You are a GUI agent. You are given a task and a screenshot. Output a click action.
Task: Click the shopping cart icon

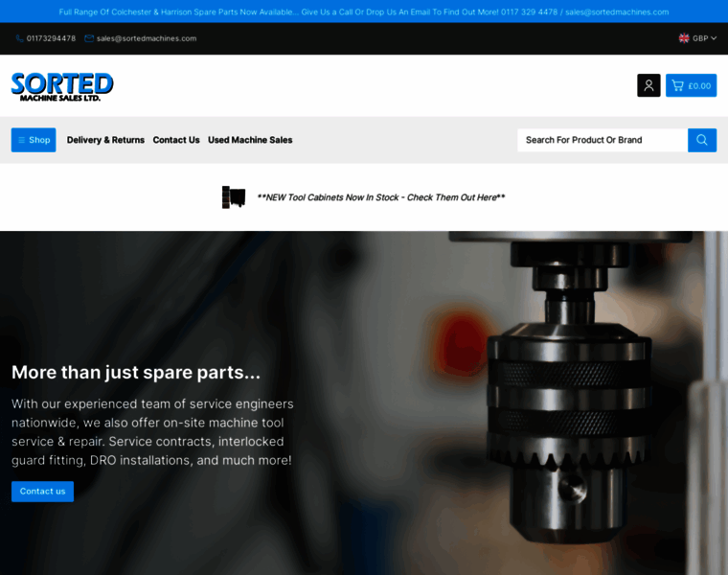pyautogui.click(x=678, y=85)
